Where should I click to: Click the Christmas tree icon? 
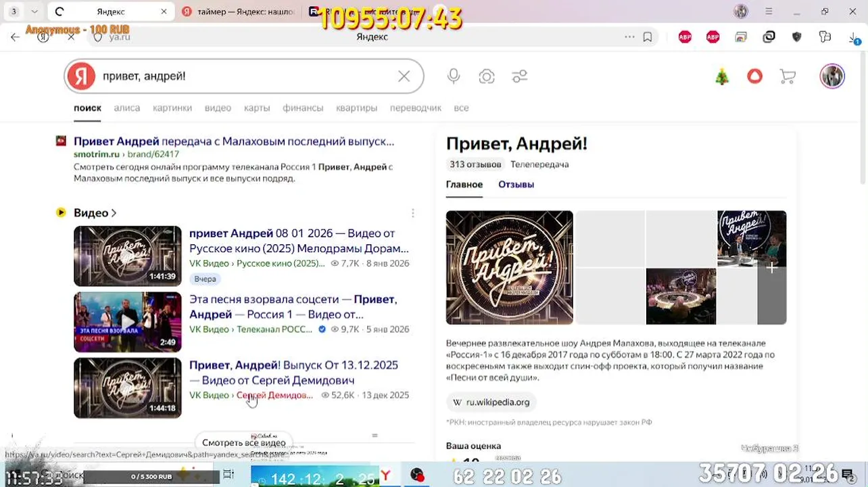[x=722, y=76]
